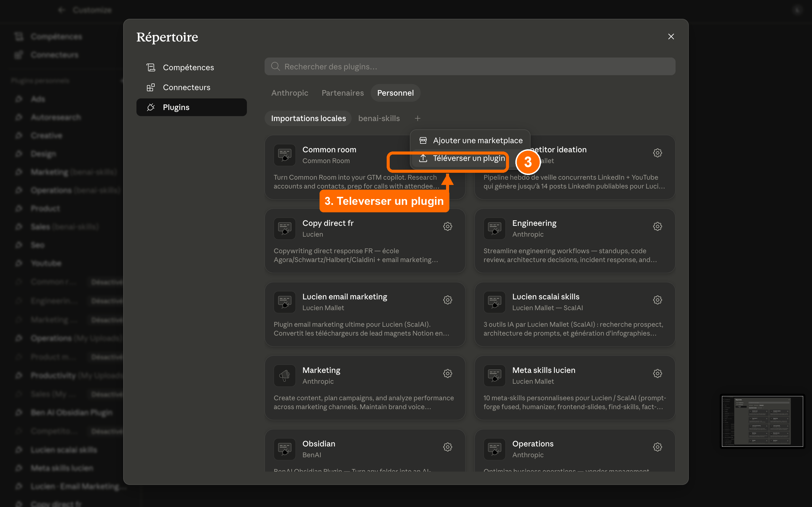Screen dimensions: 812x507
Task: Click the Lucien scalai skills plugin icon
Action: click(x=494, y=302)
